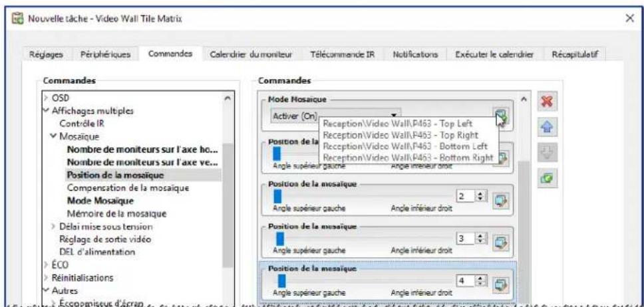This screenshot has height=307, width=644.
Task: Click the right commands list scrollbar up arrow
Action: (524, 99)
